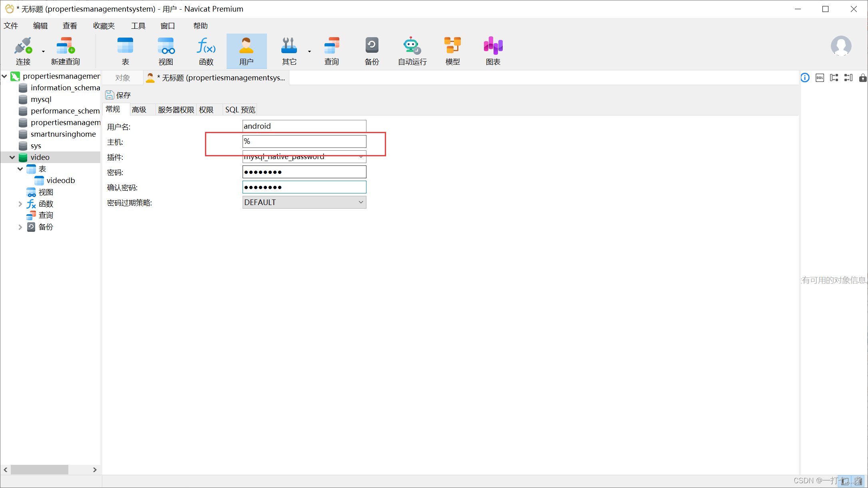
Task: Select the information_schema database
Action: click(59, 88)
